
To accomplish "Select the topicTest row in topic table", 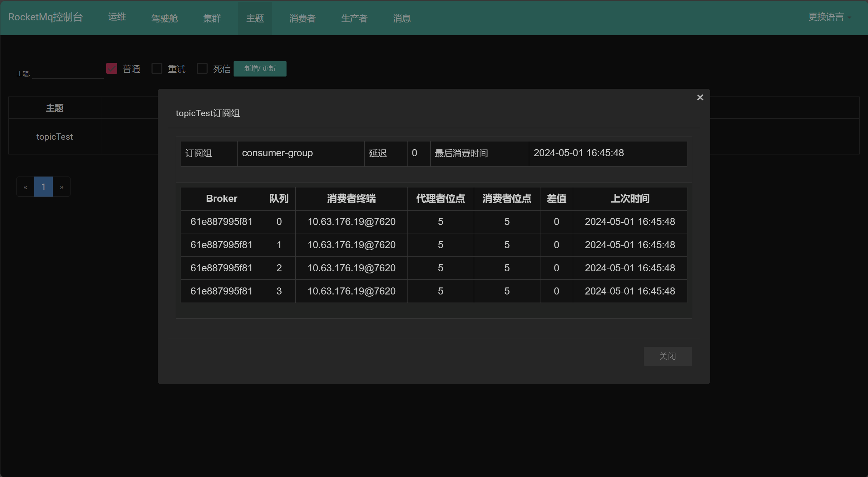I will (55, 137).
